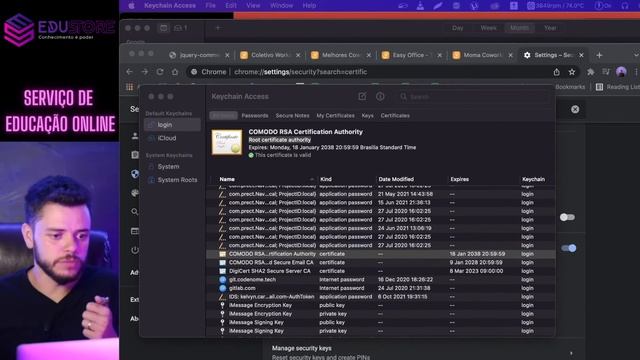Open the Chrome apps grid icon

tap(129, 87)
